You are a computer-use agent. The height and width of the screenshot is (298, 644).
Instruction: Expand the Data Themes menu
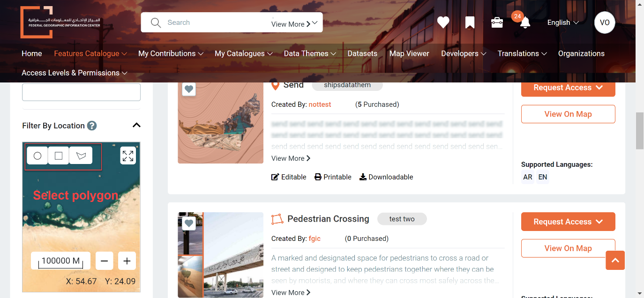(x=310, y=53)
